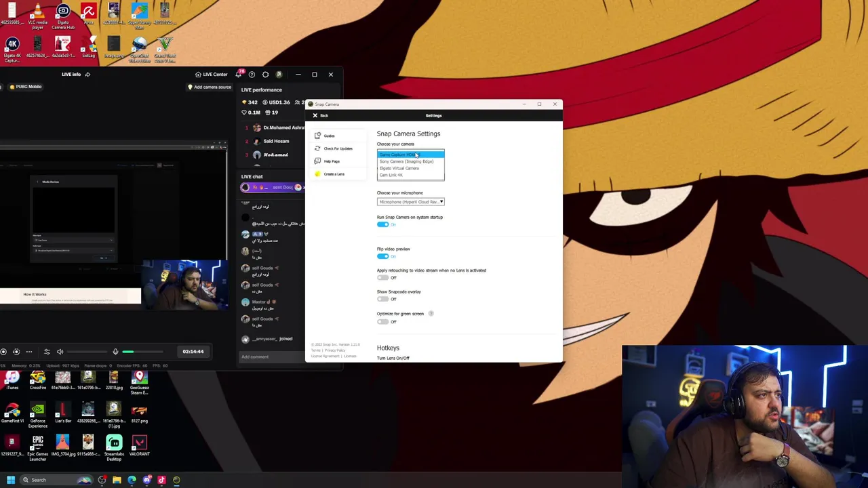This screenshot has width=868, height=488.
Task: Open audio mixer sliders icon
Action: tap(47, 352)
